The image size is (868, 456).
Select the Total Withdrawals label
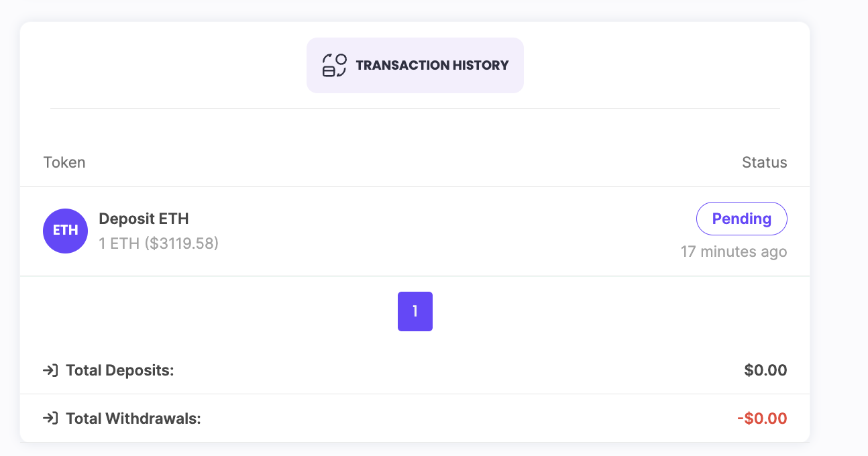133,419
